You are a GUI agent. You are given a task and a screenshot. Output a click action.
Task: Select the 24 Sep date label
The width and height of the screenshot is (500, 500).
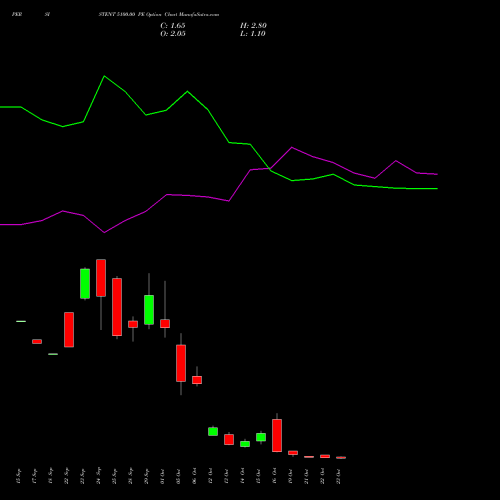click(x=98, y=476)
